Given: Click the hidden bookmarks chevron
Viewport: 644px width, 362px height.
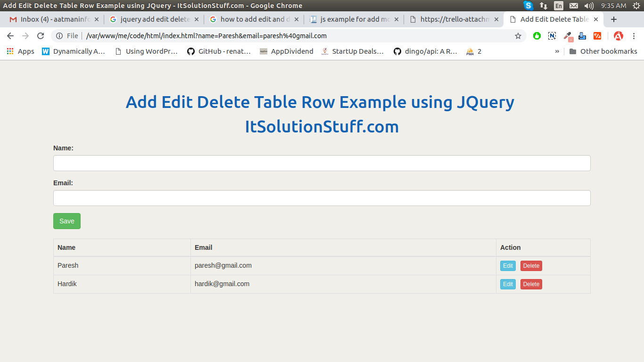Looking at the screenshot, I should point(557,51).
